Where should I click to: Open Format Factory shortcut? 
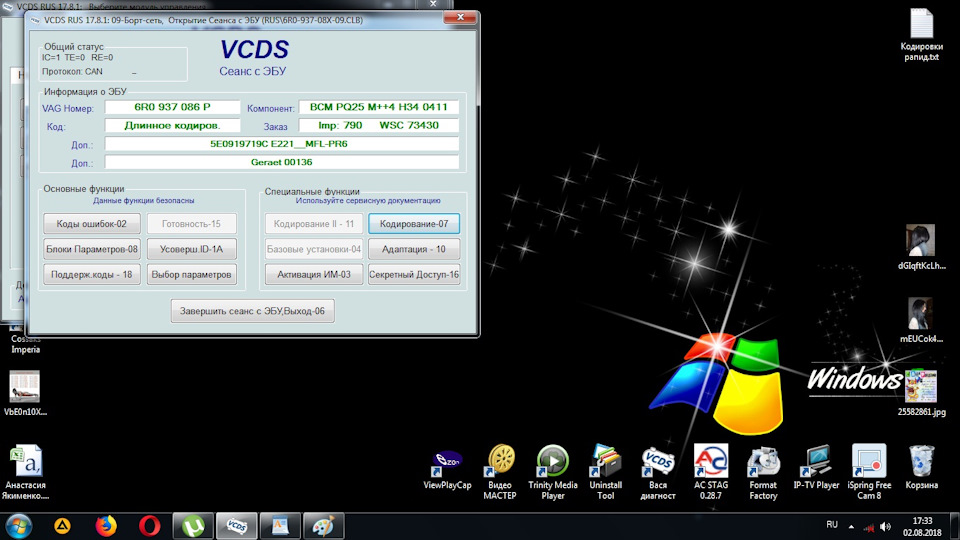(x=763, y=471)
